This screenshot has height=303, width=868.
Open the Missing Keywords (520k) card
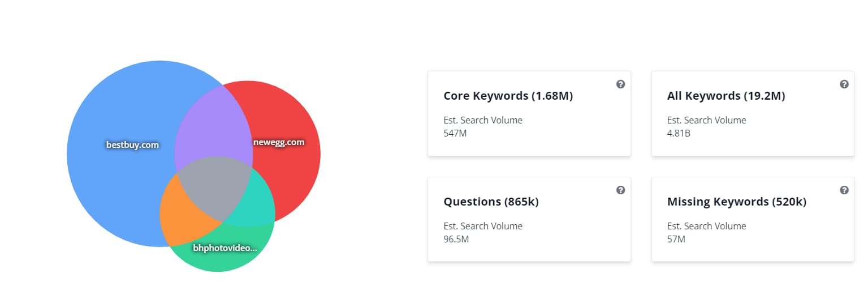(753, 219)
